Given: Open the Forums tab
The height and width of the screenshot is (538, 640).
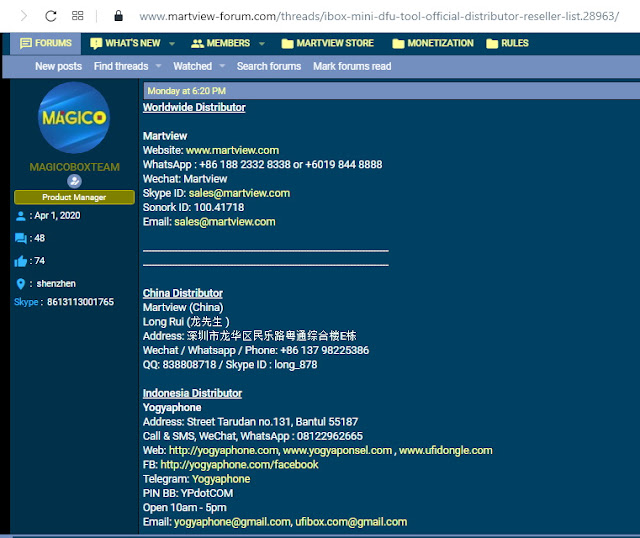Looking at the screenshot, I should 46,43.
